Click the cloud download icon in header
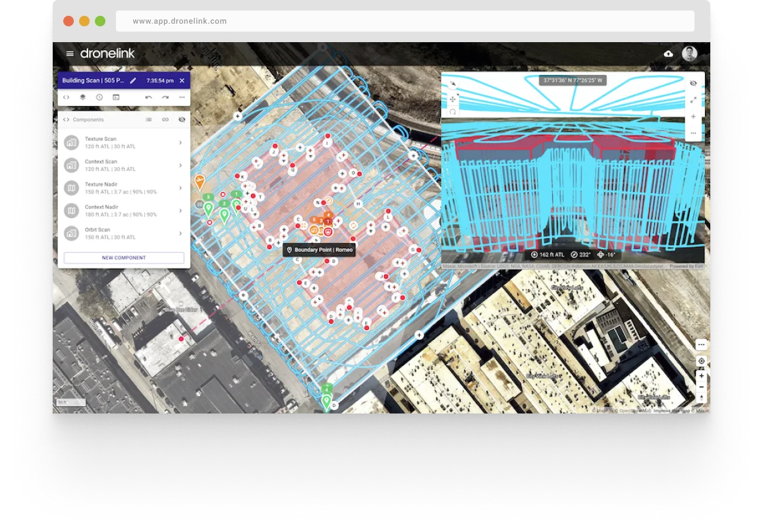763x532 pixels. (669, 53)
